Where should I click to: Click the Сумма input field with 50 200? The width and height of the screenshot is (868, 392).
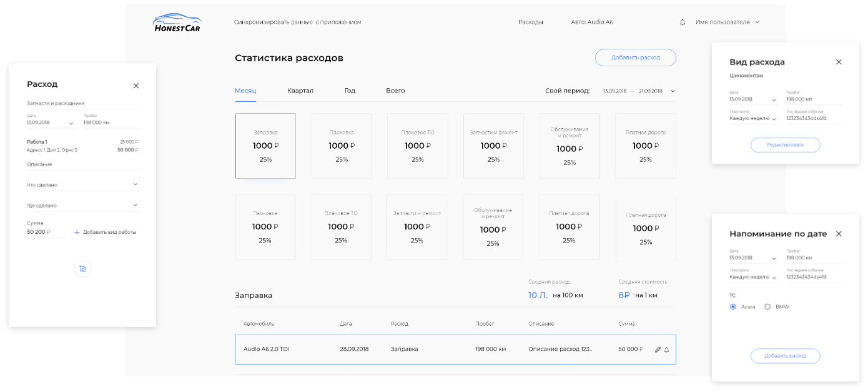click(x=45, y=232)
